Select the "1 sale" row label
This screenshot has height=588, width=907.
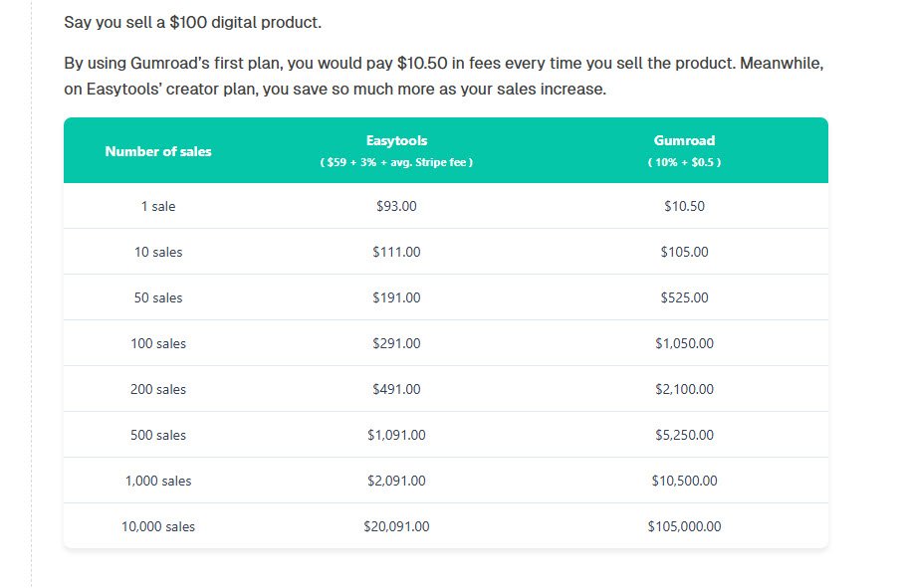pyautogui.click(x=158, y=206)
